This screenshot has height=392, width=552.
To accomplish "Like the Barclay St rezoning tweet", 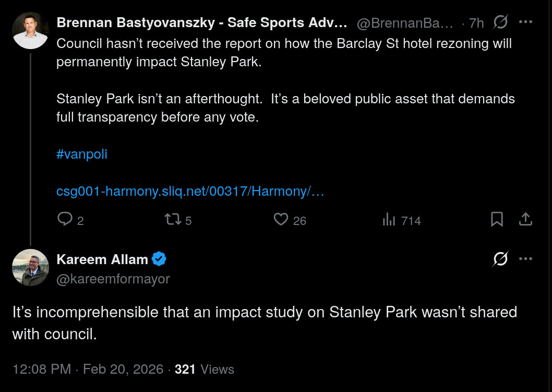I will point(281,220).
